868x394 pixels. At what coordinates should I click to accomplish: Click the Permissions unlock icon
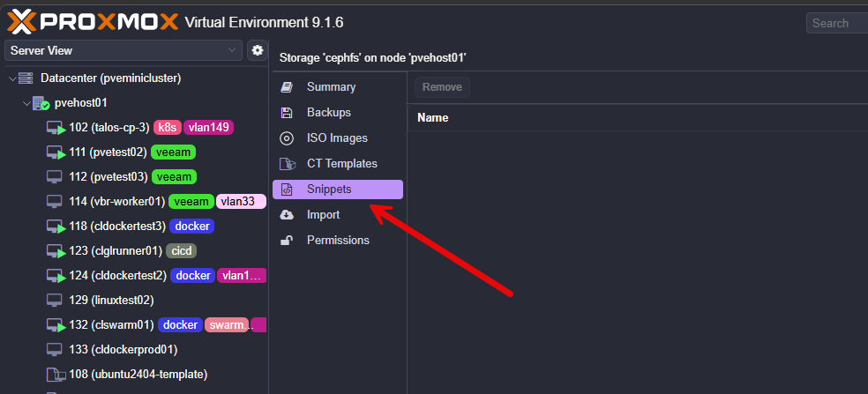287,241
